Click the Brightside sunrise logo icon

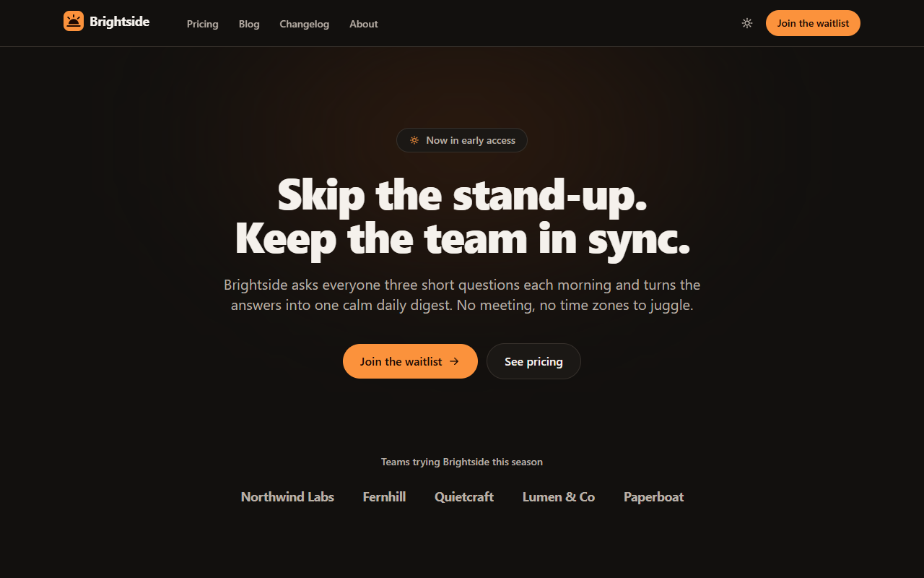(x=74, y=22)
